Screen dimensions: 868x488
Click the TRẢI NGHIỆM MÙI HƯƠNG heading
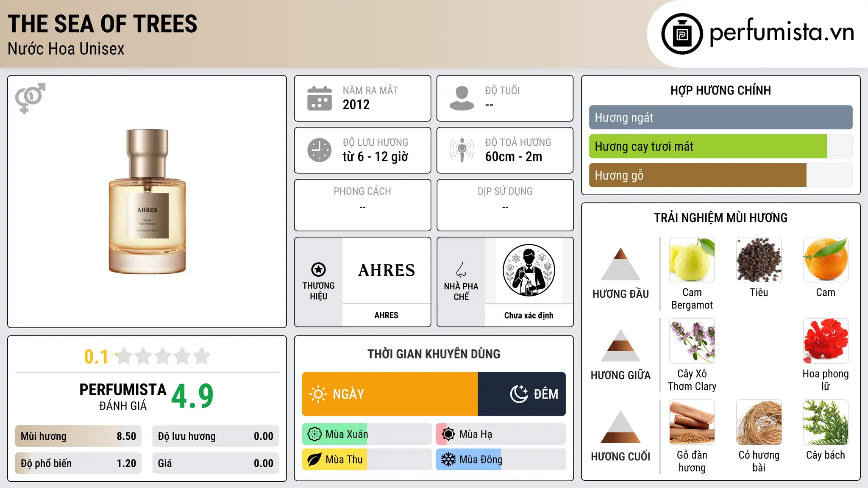[721, 218]
